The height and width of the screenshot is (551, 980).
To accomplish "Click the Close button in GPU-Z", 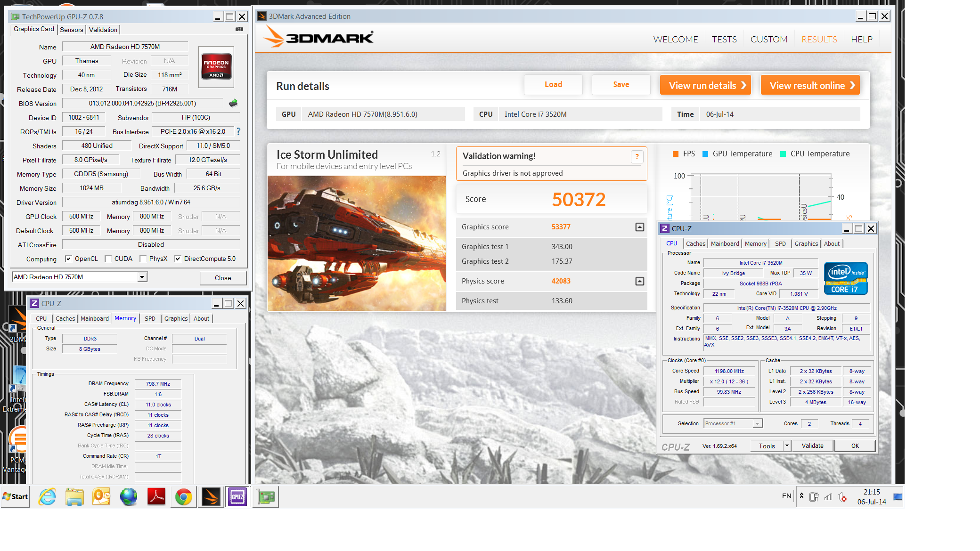I will point(223,278).
